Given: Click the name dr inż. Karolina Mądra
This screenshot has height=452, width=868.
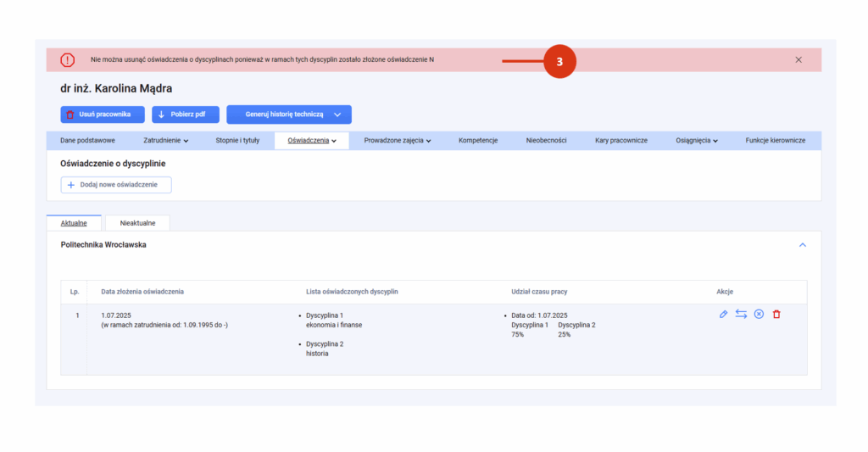Looking at the screenshot, I should pyautogui.click(x=116, y=88).
